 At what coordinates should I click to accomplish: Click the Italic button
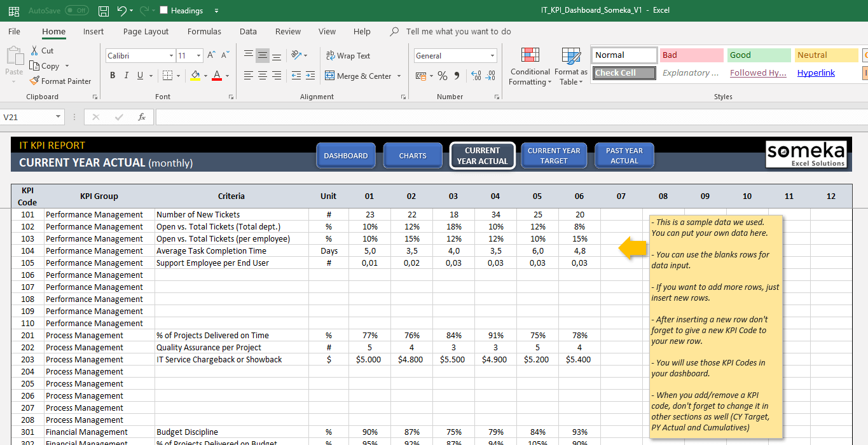(127, 76)
